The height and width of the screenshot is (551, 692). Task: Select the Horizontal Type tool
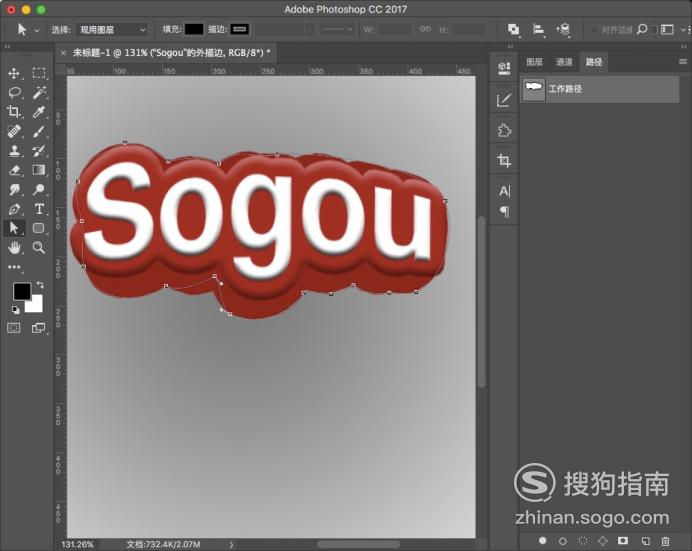coord(39,209)
